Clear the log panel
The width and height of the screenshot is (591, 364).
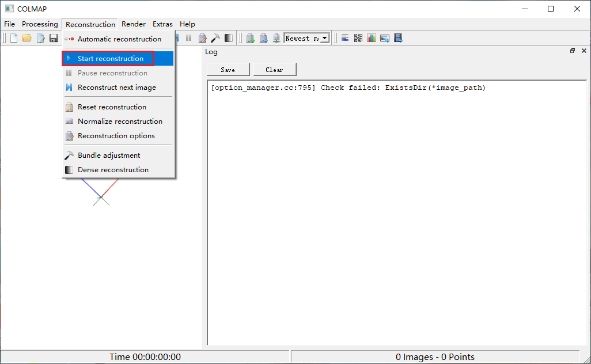point(274,70)
